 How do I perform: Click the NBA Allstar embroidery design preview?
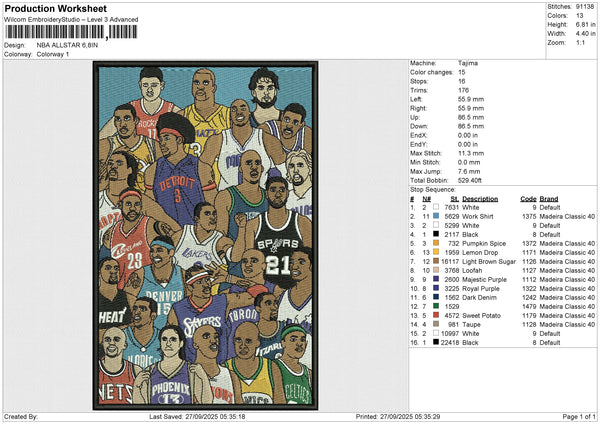tap(205, 236)
